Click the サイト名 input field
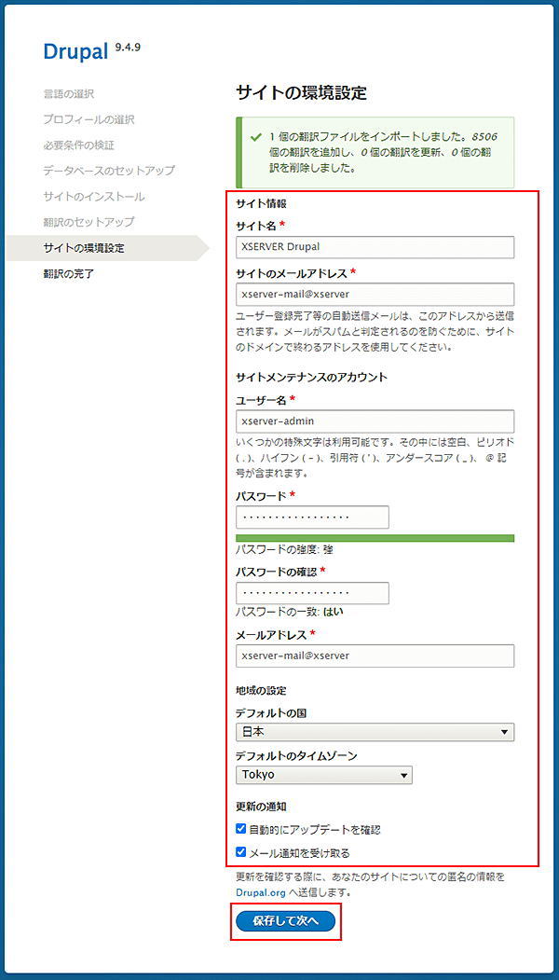The image size is (559, 980). [375, 247]
